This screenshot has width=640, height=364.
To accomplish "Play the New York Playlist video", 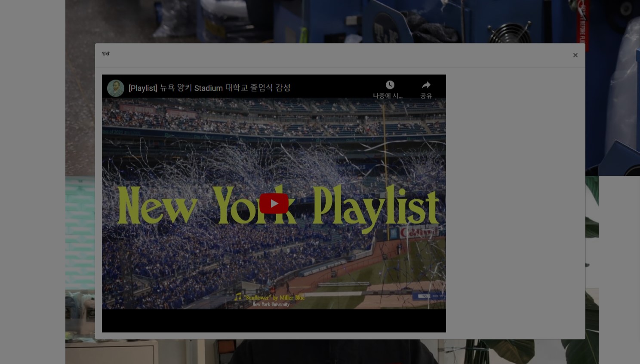I will coord(274,203).
